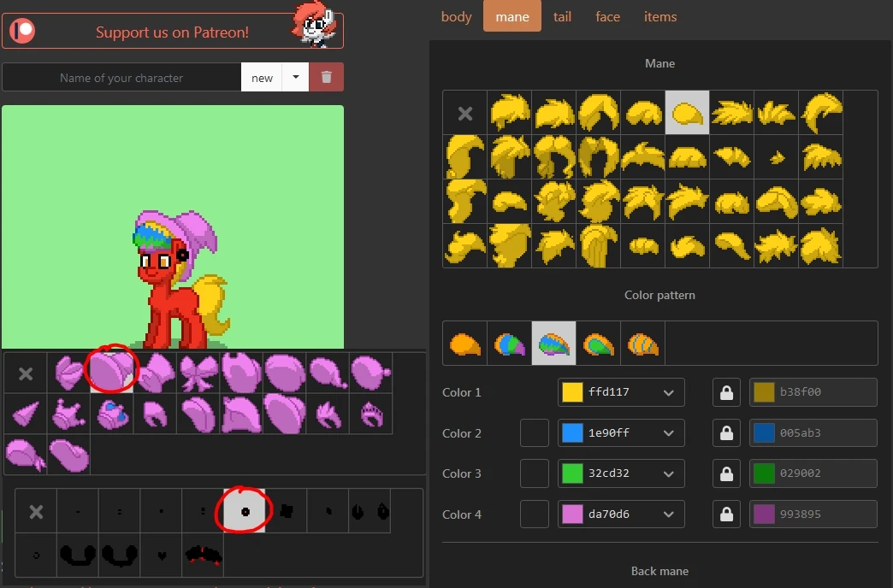Click the Color pattern heading

(x=659, y=295)
